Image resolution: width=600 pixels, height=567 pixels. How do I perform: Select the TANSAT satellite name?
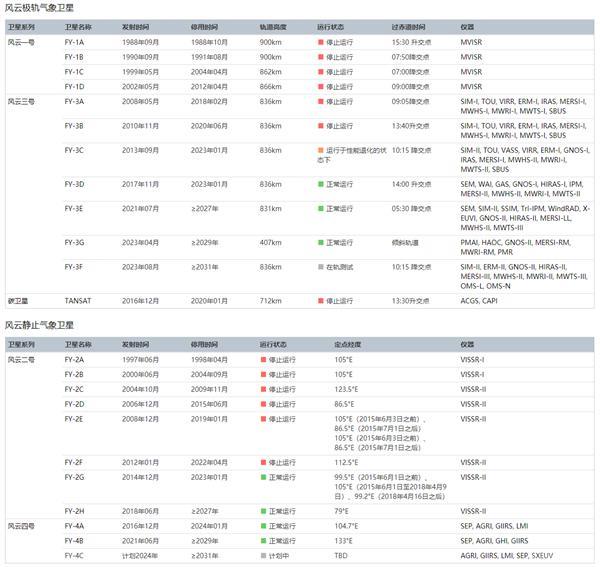[79, 299]
